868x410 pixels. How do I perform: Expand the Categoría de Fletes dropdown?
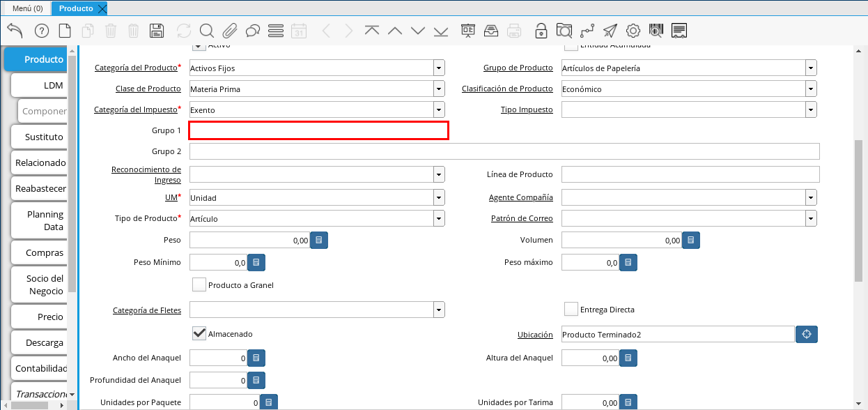(x=439, y=310)
